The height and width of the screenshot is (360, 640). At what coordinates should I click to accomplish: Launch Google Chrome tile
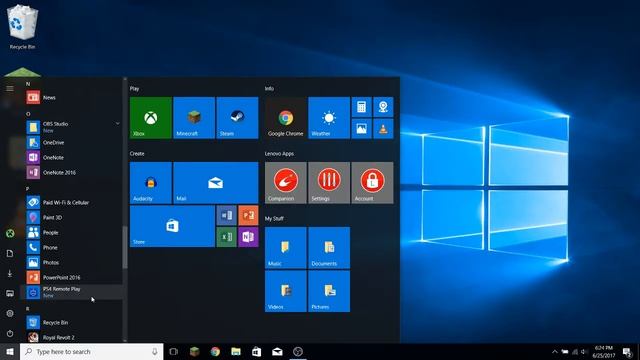coord(285,118)
